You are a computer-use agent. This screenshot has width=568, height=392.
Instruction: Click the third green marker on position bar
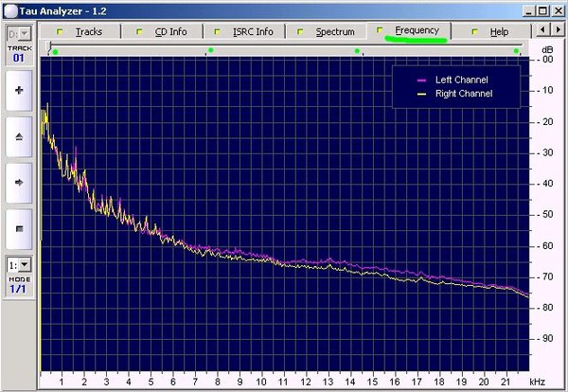(357, 51)
